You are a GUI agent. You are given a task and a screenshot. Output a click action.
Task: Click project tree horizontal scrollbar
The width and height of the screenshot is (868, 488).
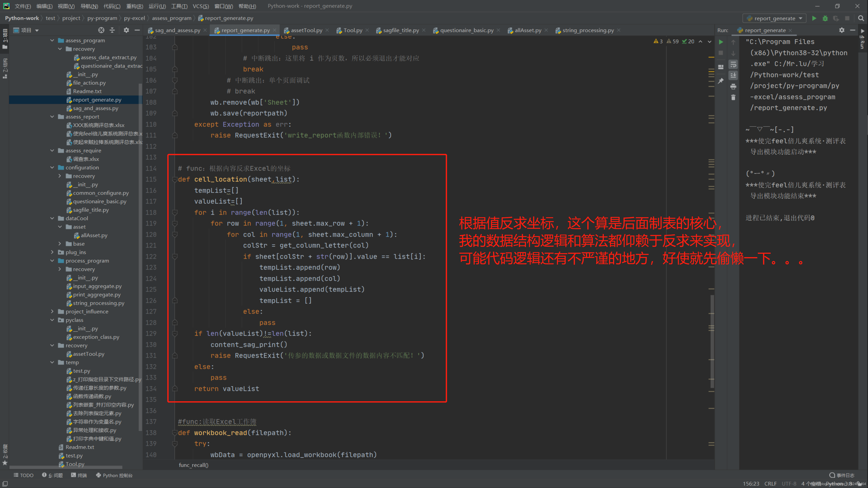coord(66,467)
